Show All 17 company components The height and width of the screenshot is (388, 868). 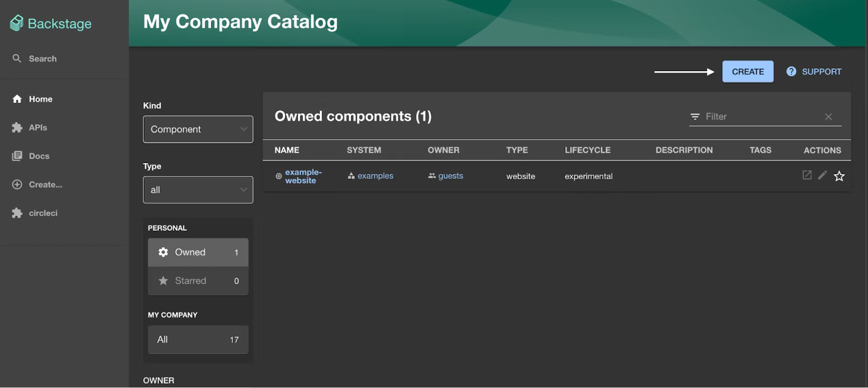[x=198, y=340]
